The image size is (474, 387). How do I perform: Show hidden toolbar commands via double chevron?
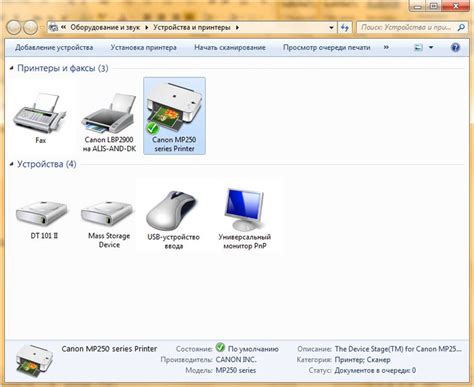386,47
